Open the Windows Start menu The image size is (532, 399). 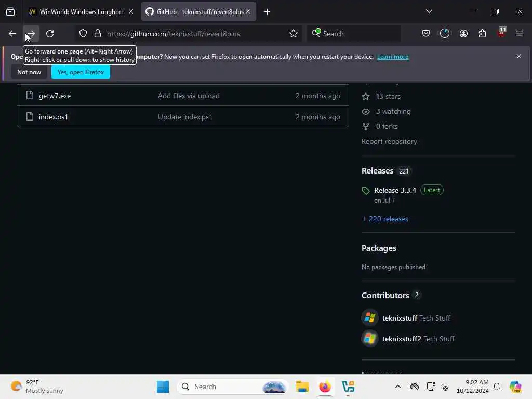pyautogui.click(x=163, y=387)
